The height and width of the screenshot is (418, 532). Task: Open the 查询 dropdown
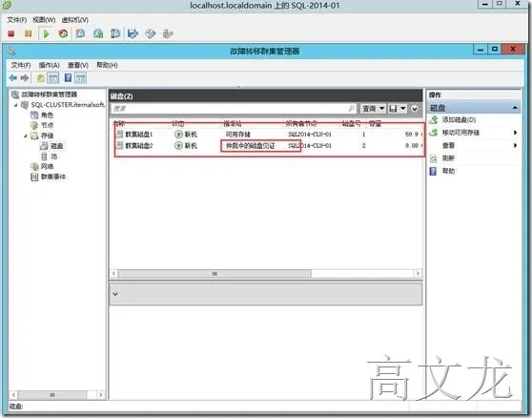(373, 109)
